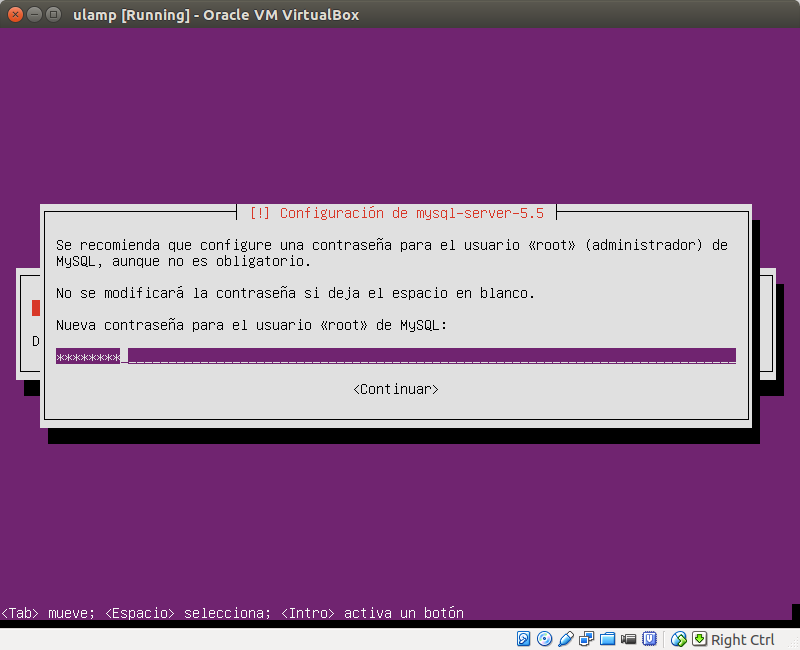Activate the Continuar button
The width and height of the screenshot is (800, 650).
pos(398,389)
